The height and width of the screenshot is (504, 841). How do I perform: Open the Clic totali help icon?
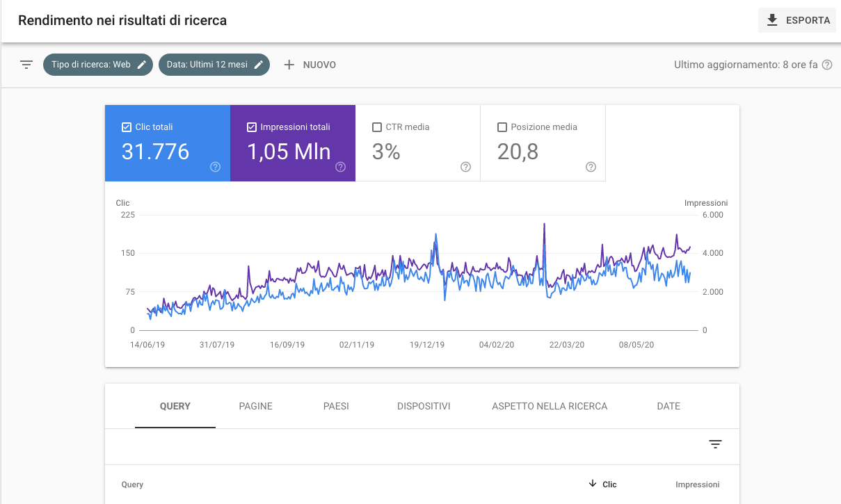215,167
